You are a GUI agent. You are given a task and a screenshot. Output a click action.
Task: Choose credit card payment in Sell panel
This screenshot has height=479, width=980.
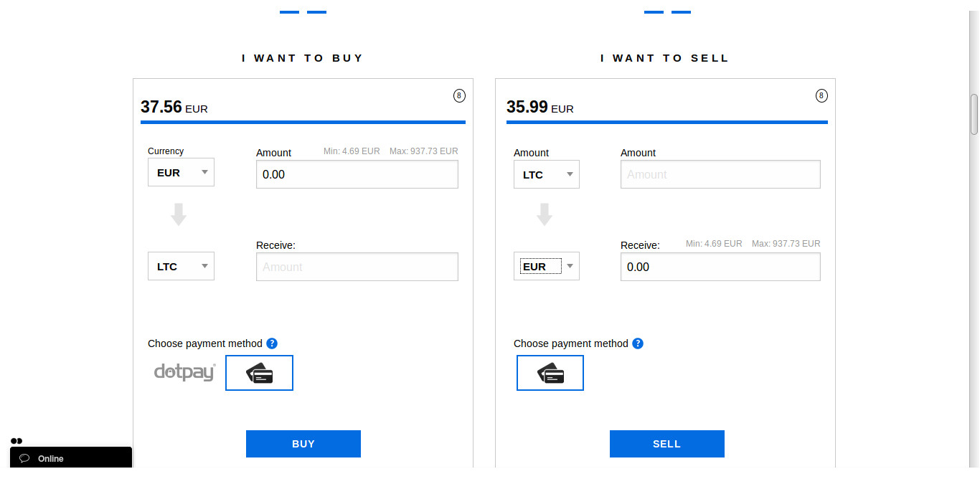click(x=550, y=373)
